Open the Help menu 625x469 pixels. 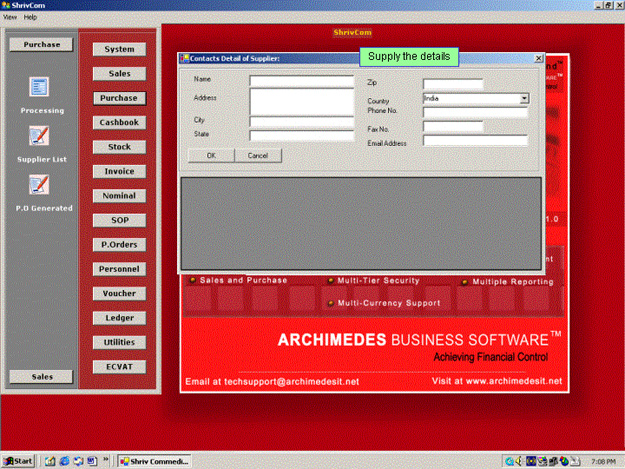(30, 17)
